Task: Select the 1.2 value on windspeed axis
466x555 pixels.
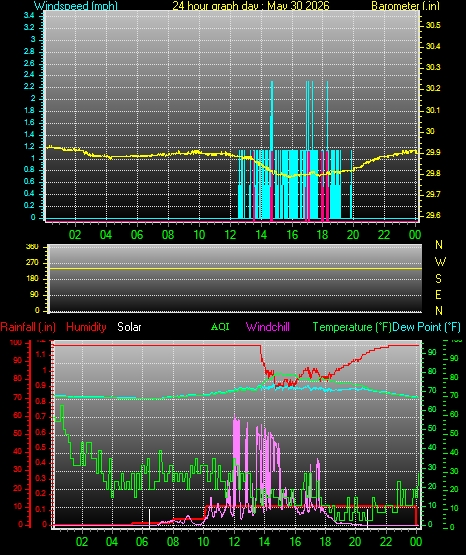Action: click(x=29, y=147)
